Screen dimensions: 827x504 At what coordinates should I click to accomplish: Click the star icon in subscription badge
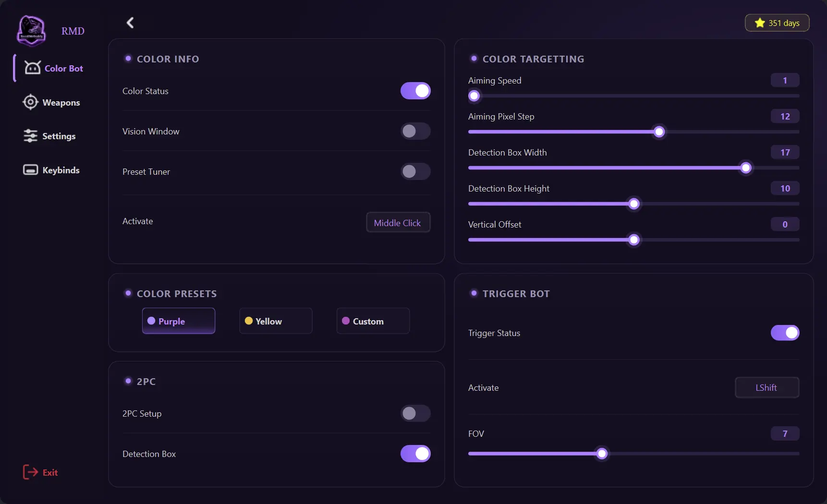pos(760,23)
